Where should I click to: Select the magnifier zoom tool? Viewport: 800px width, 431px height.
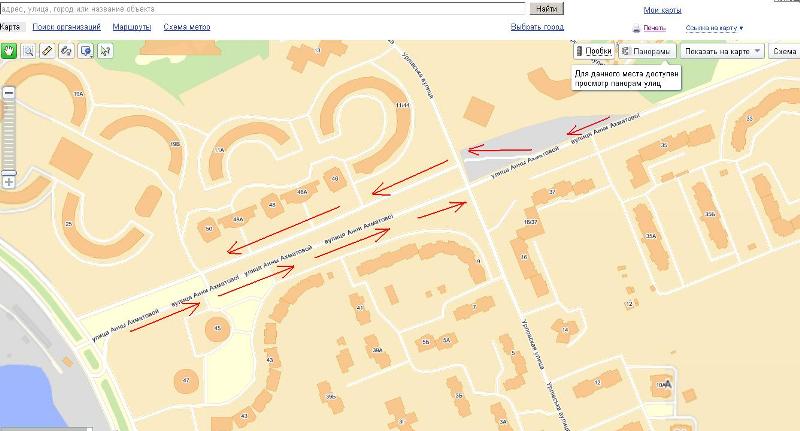tap(28, 49)
